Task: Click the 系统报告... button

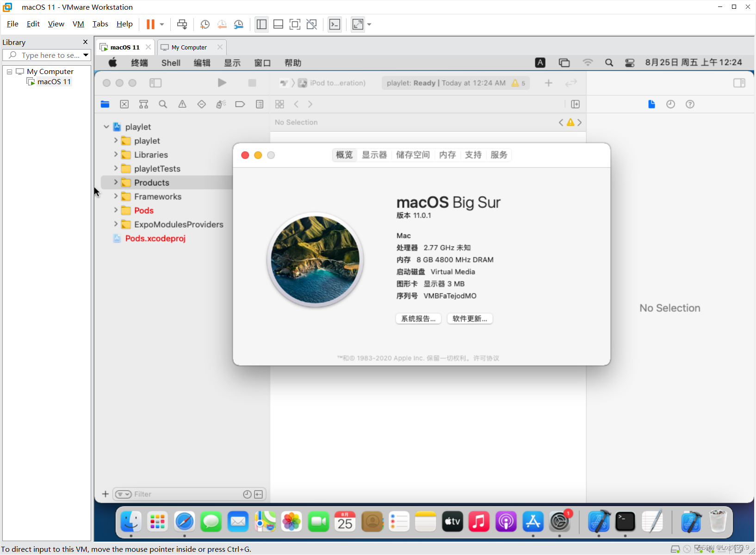Action: [418, 319]
